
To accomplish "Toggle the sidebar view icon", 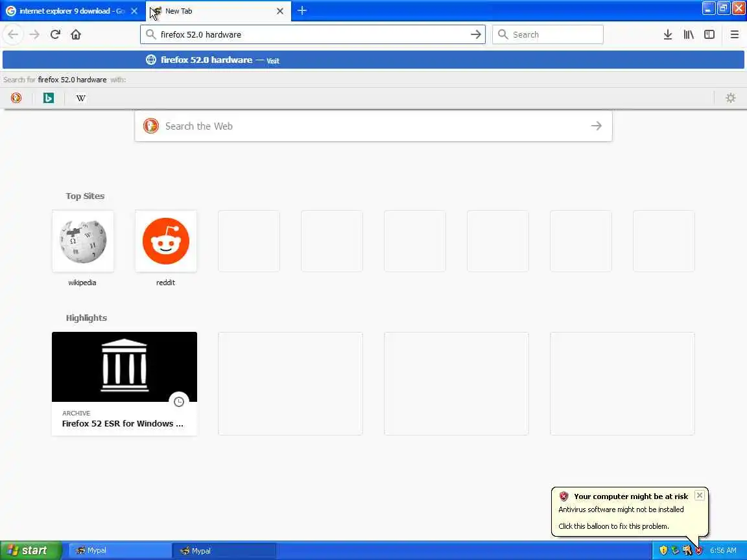I will tap(709, 34).
